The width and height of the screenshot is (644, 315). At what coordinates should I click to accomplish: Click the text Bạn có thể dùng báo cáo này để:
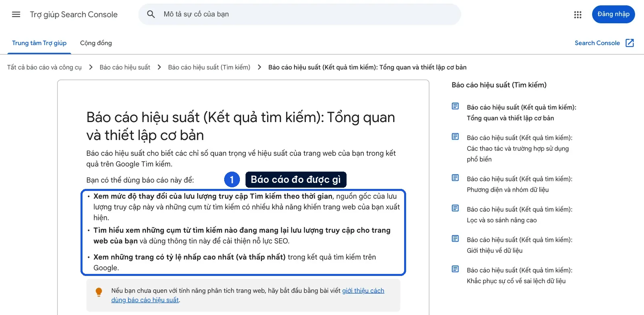point(140,180)
